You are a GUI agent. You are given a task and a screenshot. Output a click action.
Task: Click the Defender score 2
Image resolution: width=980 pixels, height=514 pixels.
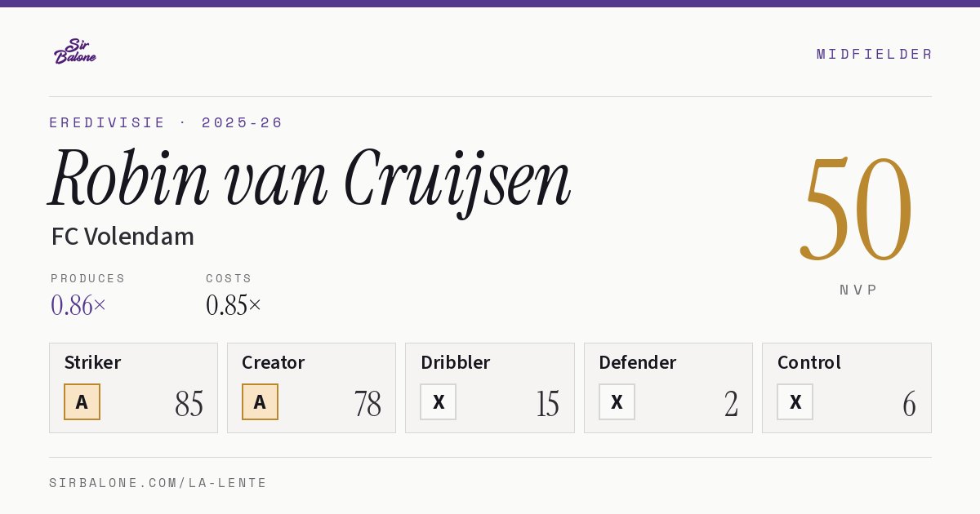(x=731, y=404)
